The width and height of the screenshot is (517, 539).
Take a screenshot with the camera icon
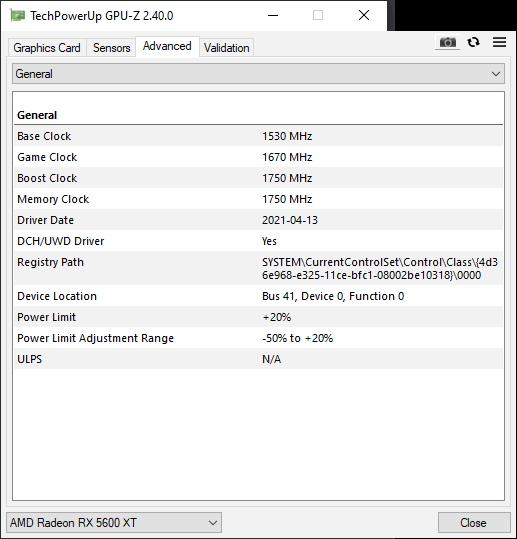coord(447,42)
